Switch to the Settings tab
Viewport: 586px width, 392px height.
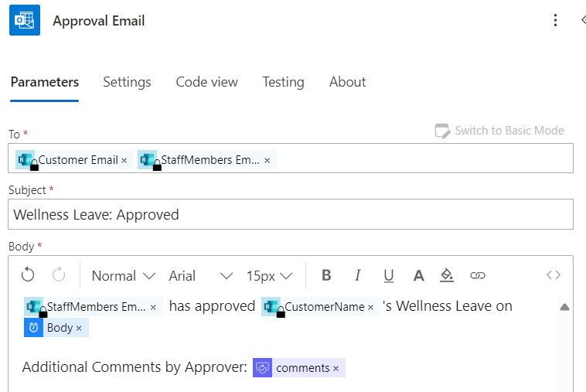pyautogui.click(x=127, y=82)
